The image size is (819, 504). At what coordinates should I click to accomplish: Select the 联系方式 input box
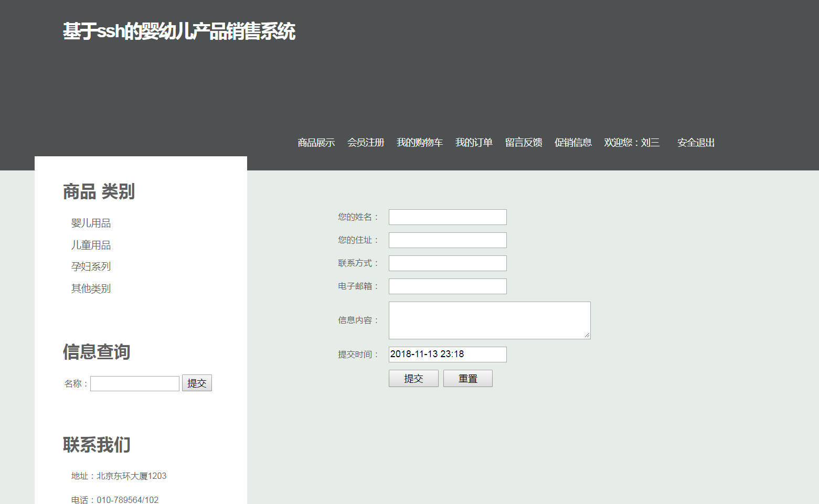tap(448, 263)
